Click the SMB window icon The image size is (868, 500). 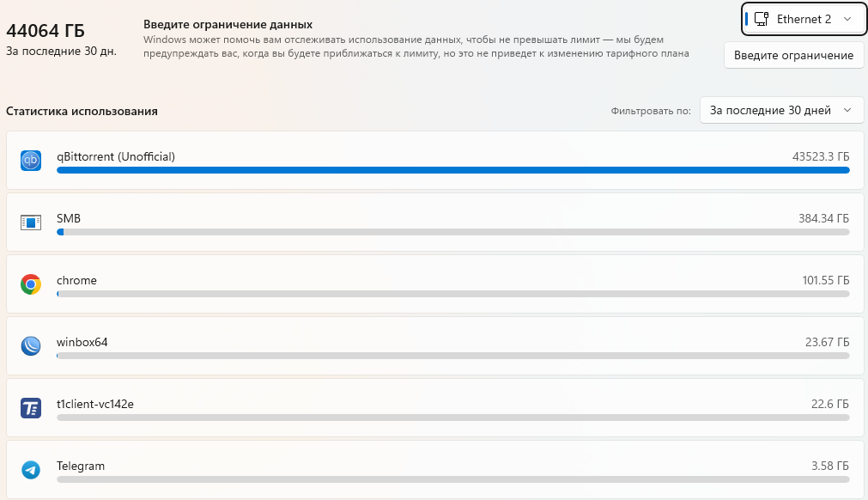click(x=31, y=223)
